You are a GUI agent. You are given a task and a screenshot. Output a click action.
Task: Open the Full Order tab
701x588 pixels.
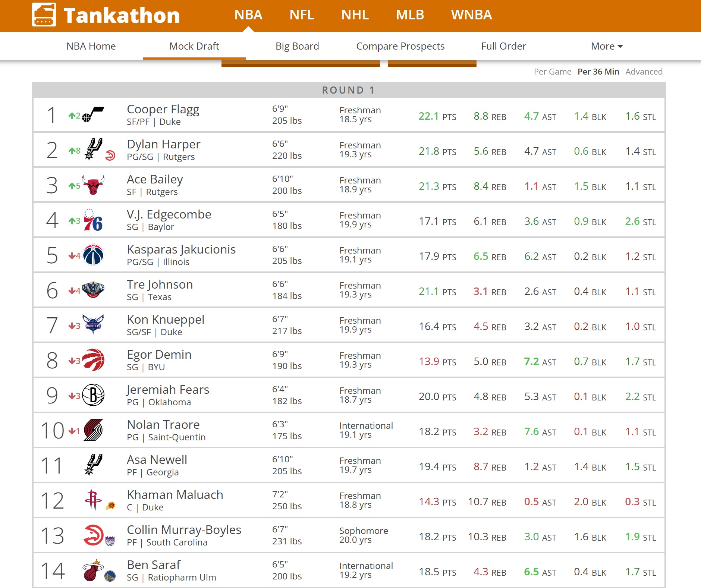coord(503,46)
